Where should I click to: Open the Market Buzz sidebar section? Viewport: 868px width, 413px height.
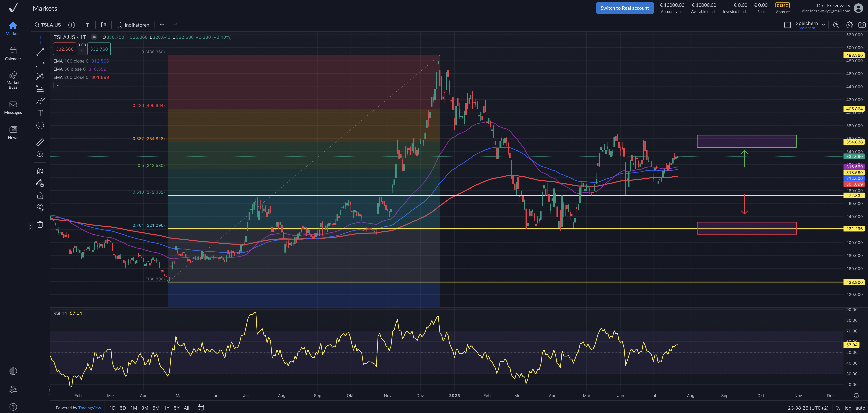(x=13, y=80)
